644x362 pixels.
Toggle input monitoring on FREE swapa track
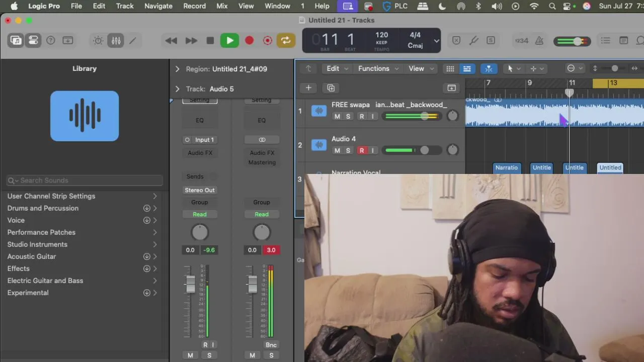pyautogui.click(x=372, y=116)
